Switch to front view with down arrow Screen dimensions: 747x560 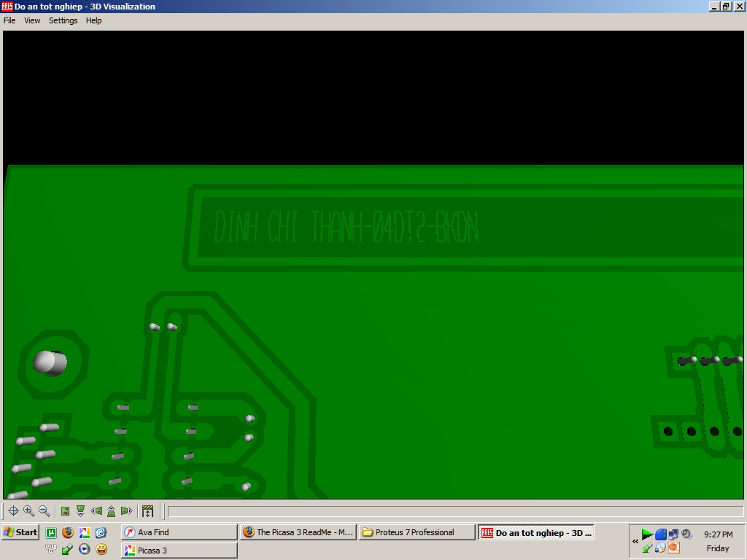pyautogui.click(x=80, y=511)
